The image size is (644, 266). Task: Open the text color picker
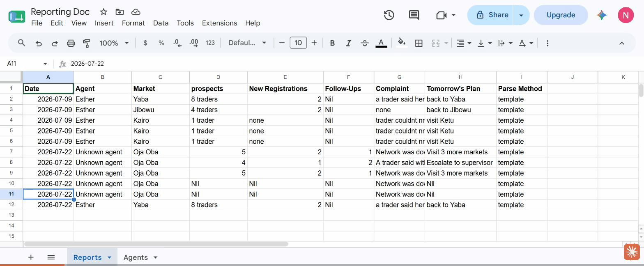tap(381, 43)
